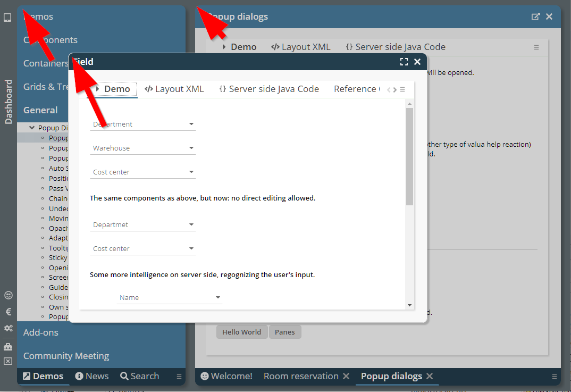The image size is (571, 392).
Task: Switch to Layout XML tab in Field dialog
Action: (174, 89)
